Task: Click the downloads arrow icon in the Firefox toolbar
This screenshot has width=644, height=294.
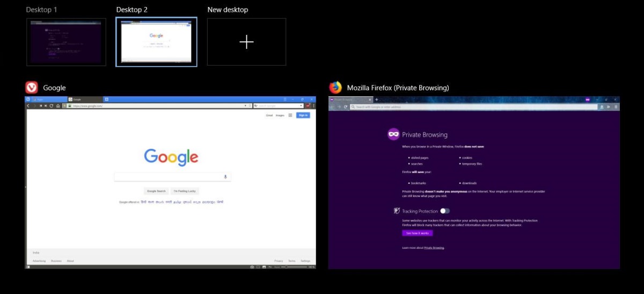Action: (602, 107)
